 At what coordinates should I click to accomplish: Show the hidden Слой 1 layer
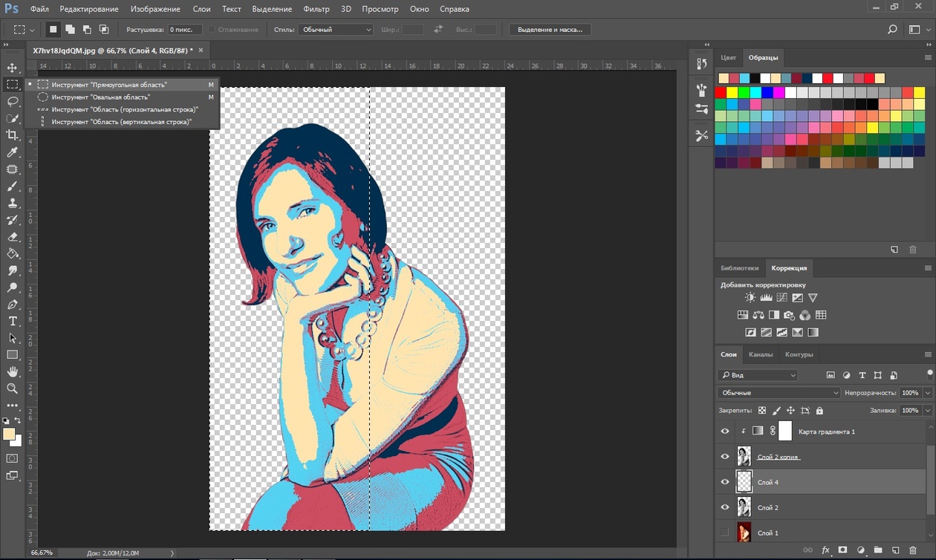point(725,533)
